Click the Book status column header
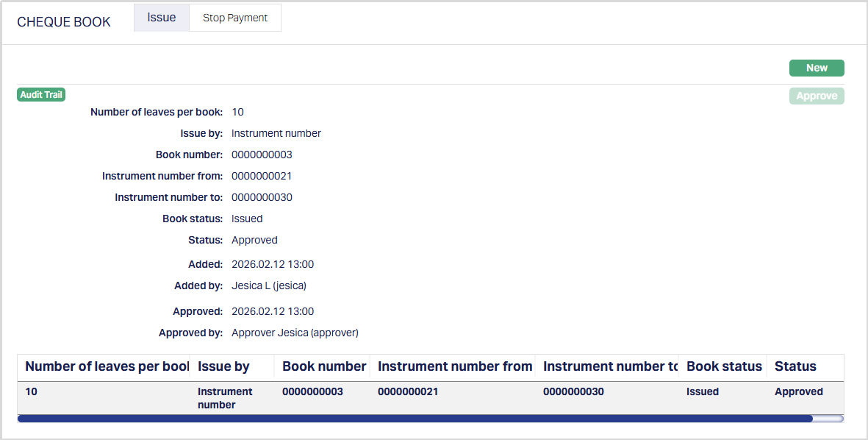 tap(724, 366)
